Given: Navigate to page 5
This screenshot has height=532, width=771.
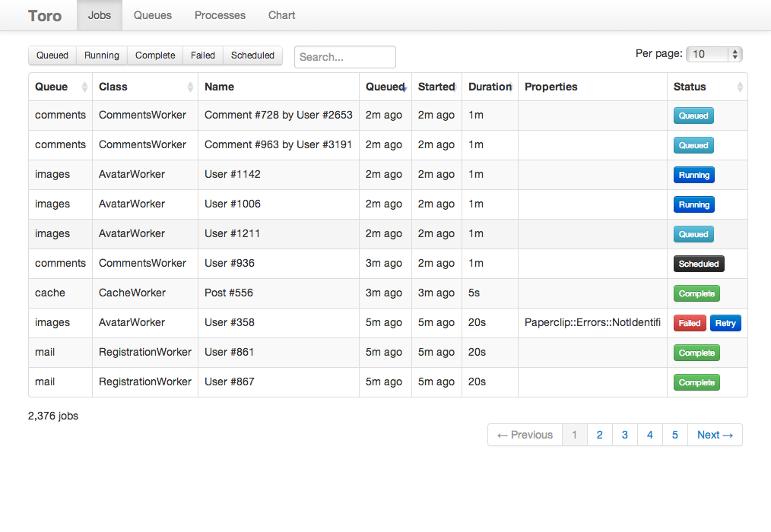Looking at the screenshot, I should click(675, 435).
